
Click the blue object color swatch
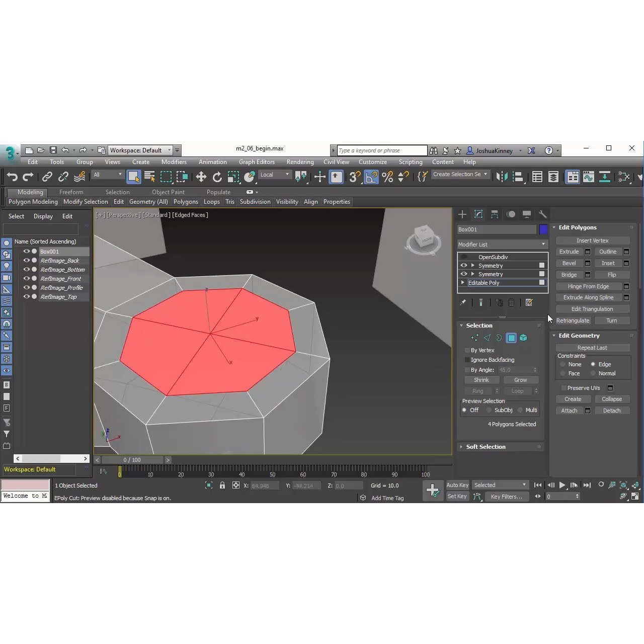(x=543, y=229)
